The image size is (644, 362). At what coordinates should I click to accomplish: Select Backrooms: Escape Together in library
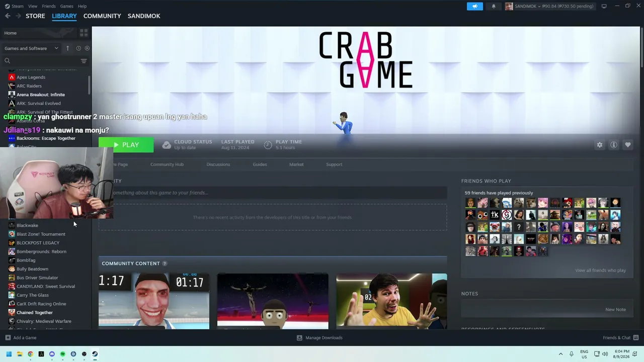(x=46, y=138)
